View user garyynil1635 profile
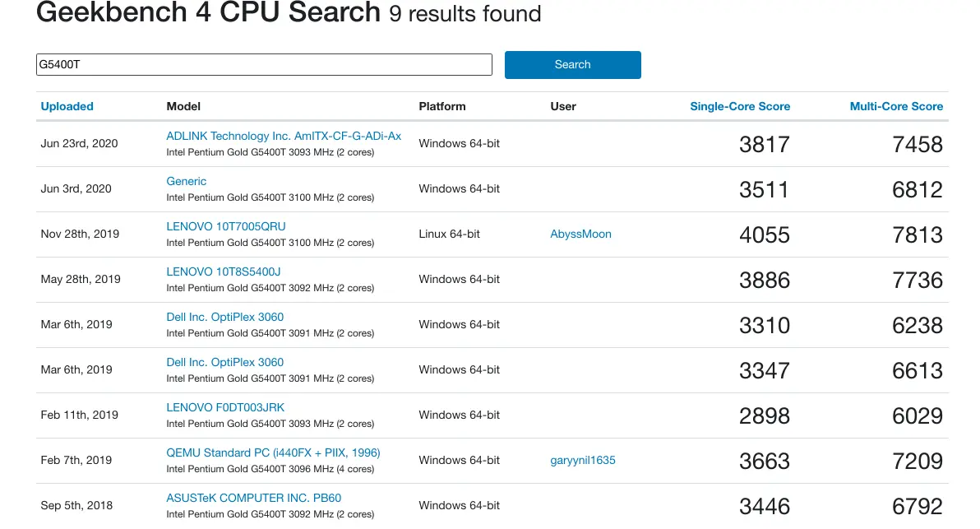The image size is (980, 529). 583,460
